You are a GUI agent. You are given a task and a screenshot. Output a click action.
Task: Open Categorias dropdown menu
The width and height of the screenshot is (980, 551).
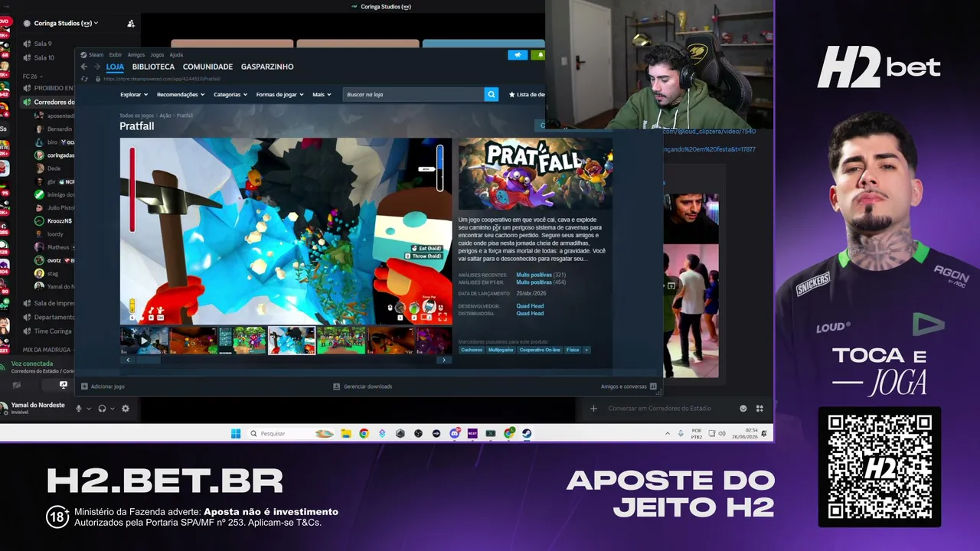(230, 94)
